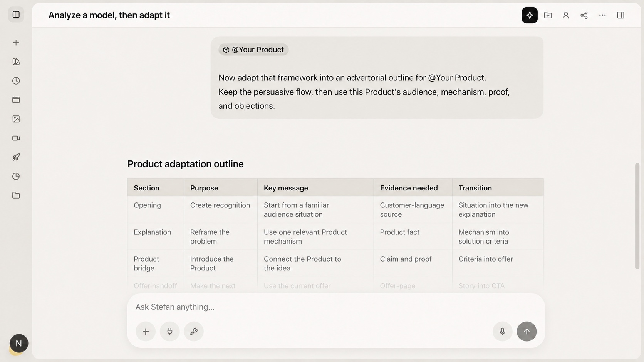Click the Reframe the problem cell
Screen dimensions: 644x362
pos(221,237)
